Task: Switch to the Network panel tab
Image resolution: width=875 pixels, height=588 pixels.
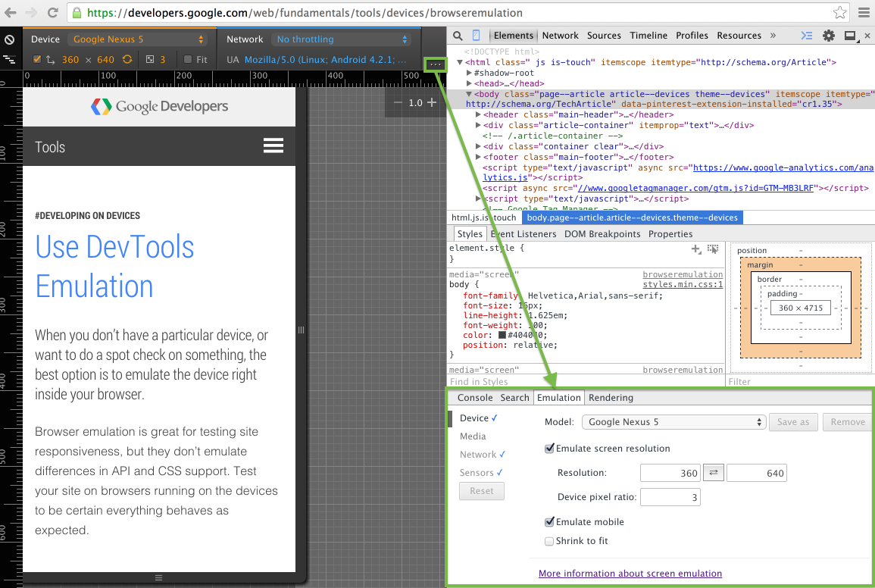Action: pyautogui.click(x=561, y=35)
